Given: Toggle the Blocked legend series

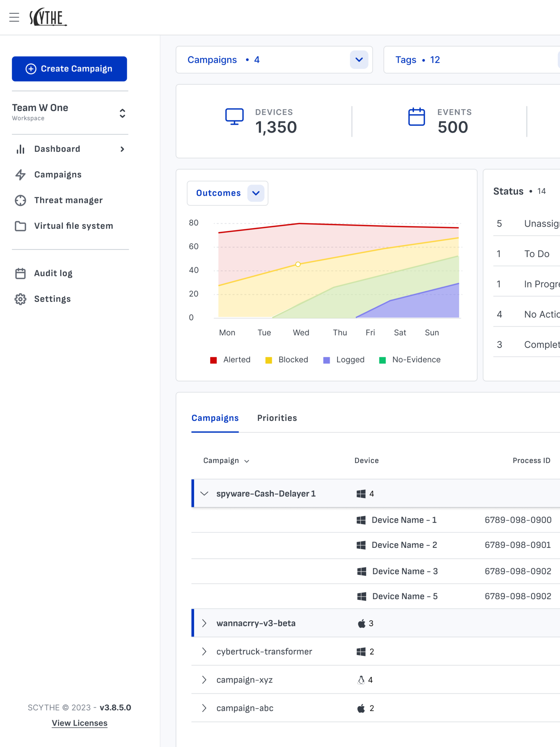Looking at the screenshot, I should click(x=287, y=360).
